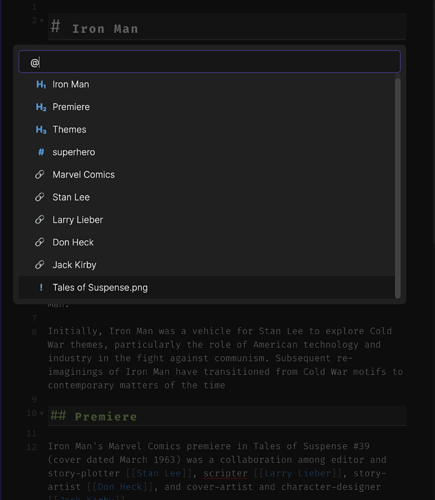Screen dimensions: 435x500
Task: Click the hash tag icon beside superhero
Action: [41, 152]
